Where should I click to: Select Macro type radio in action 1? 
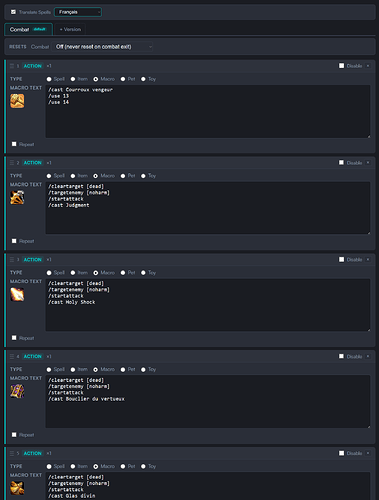96,79
